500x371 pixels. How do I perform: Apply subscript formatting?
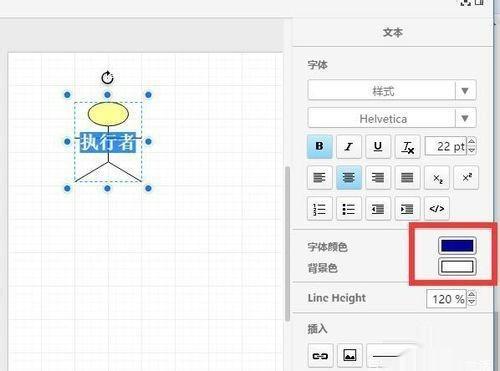pyautogui.click(x=437, y=177)
